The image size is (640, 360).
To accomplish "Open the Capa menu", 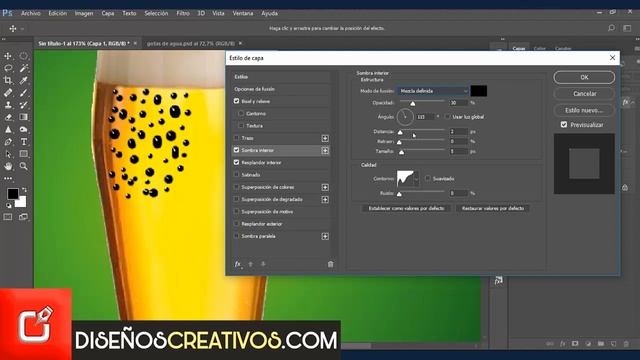I will pos(108,13).
